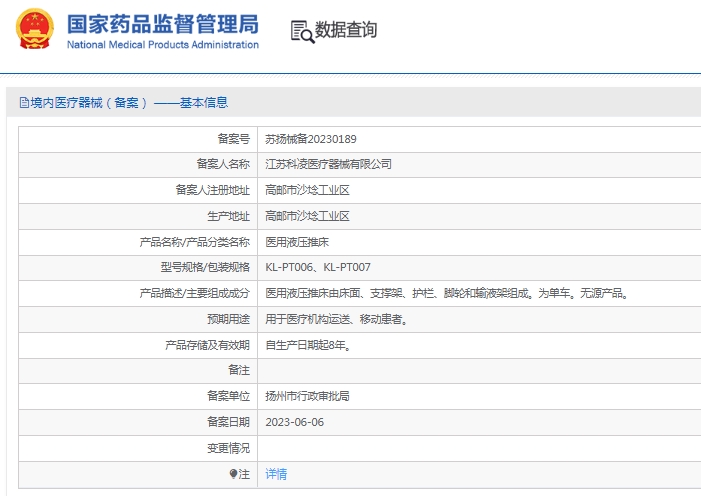Screen dimensions: 701x496
Task: Click 国家药品监督管理局 site title
Action: coord(163,24)
